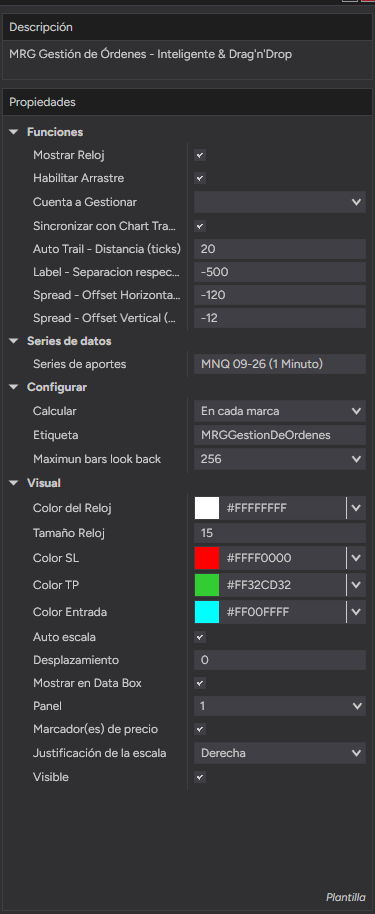
Task: Open the Calcular dropdown
Action: 280,411
